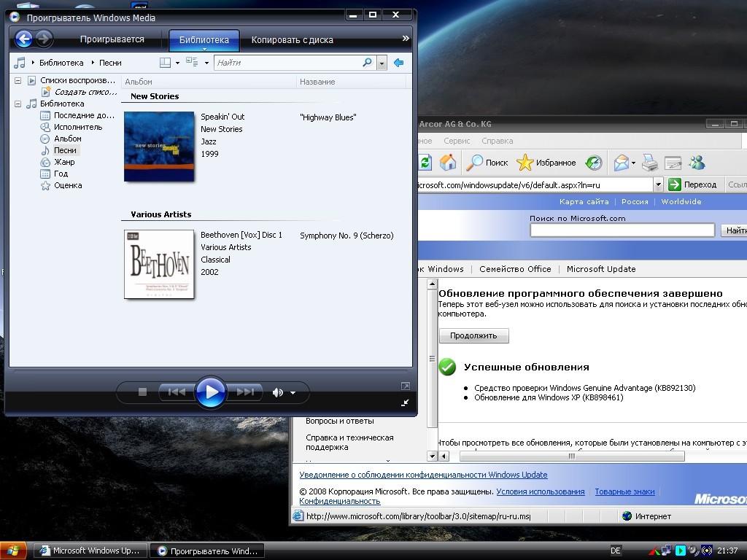Open the volume dropdown arrow

(293, 393)
